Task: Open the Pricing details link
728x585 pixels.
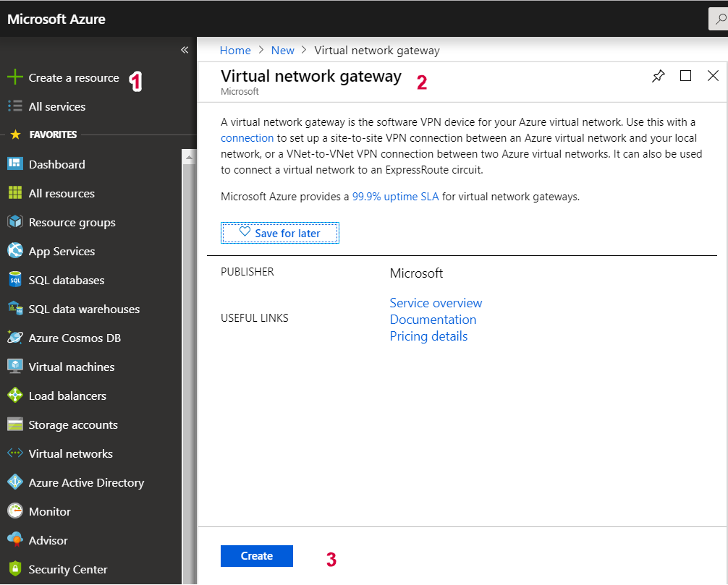Action: click(x=428, y=336)
